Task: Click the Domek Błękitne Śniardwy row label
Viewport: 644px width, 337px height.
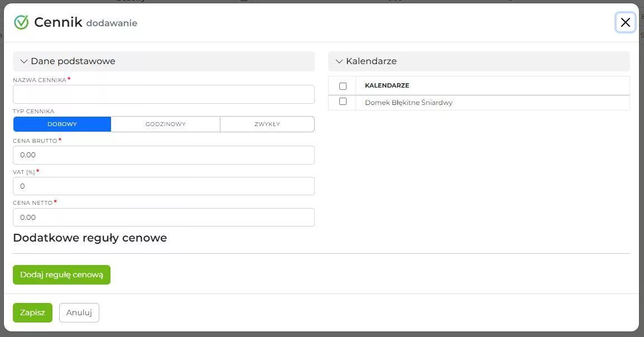Action: pos(408,103)
